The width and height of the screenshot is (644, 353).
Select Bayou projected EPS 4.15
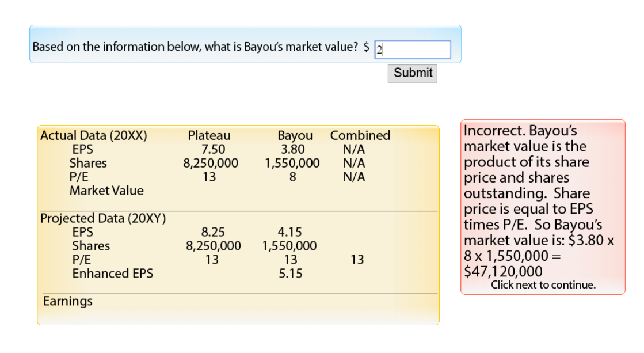click(x=289, y=231)
